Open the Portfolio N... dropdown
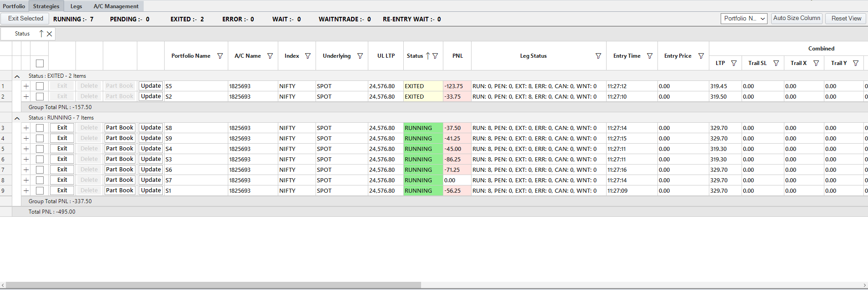The height and width of the screenshot is (290, 868). [744, 19]
